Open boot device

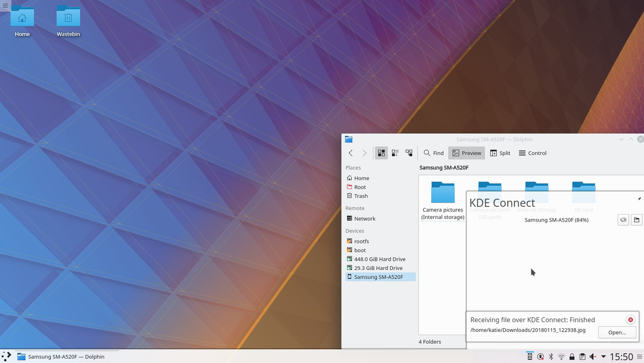380,250
